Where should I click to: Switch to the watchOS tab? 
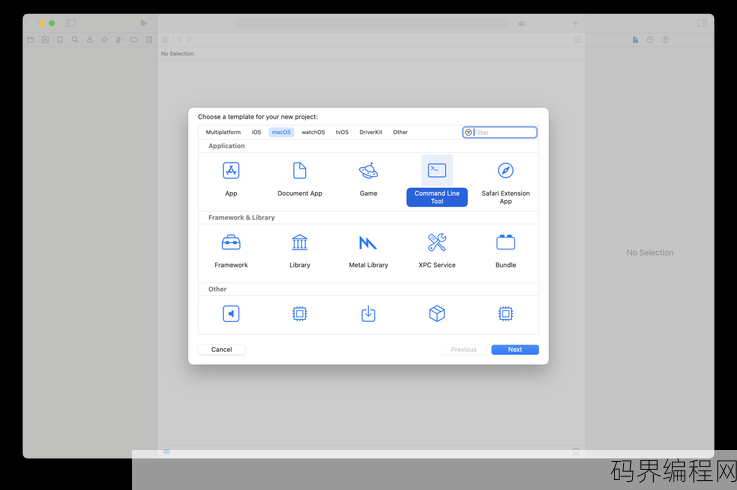point(313,132)
